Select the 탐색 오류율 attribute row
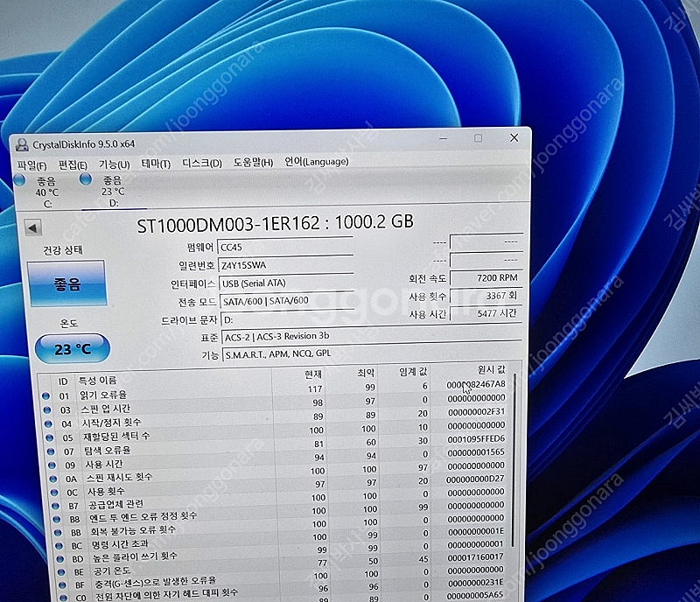 tap(277, 446)
